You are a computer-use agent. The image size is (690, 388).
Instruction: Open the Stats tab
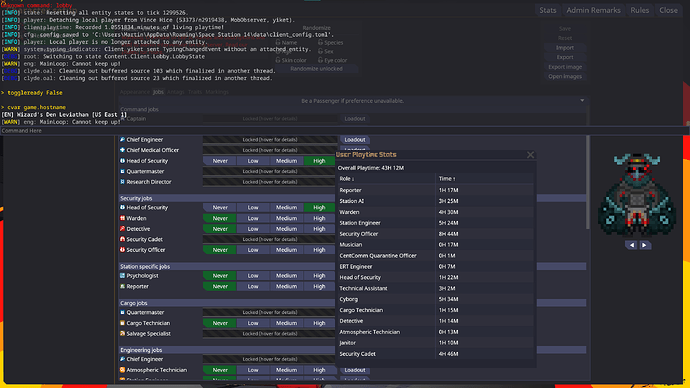(547, 10)
